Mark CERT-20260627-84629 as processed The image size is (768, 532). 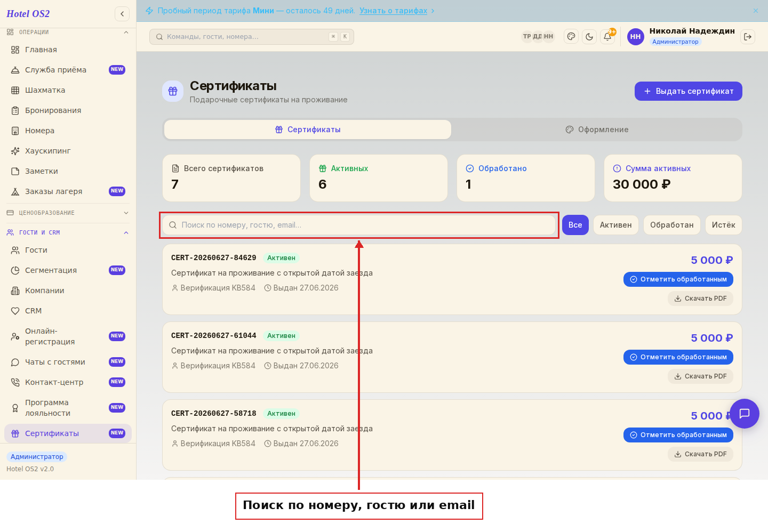point(678,279)
